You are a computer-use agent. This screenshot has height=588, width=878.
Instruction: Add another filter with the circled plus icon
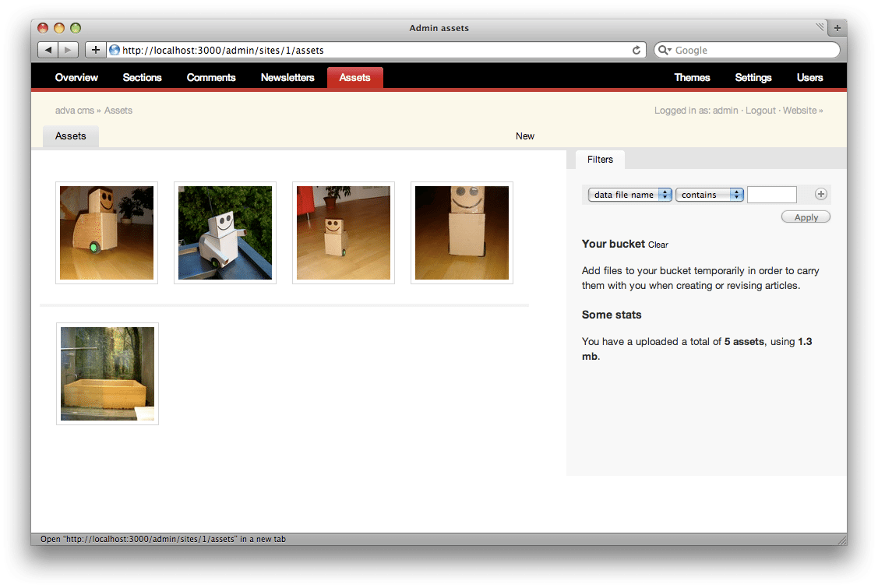click(x=821, y=194)
